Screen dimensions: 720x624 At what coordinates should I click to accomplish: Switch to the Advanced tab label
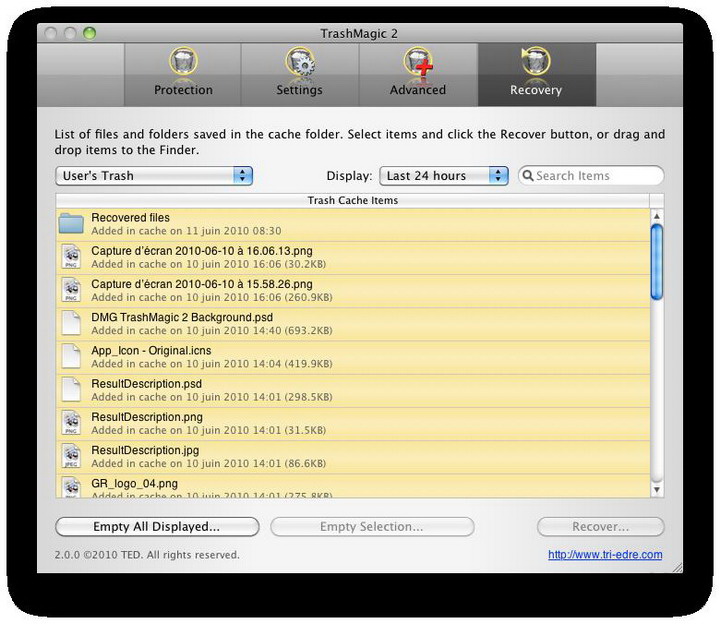(417, 90)
